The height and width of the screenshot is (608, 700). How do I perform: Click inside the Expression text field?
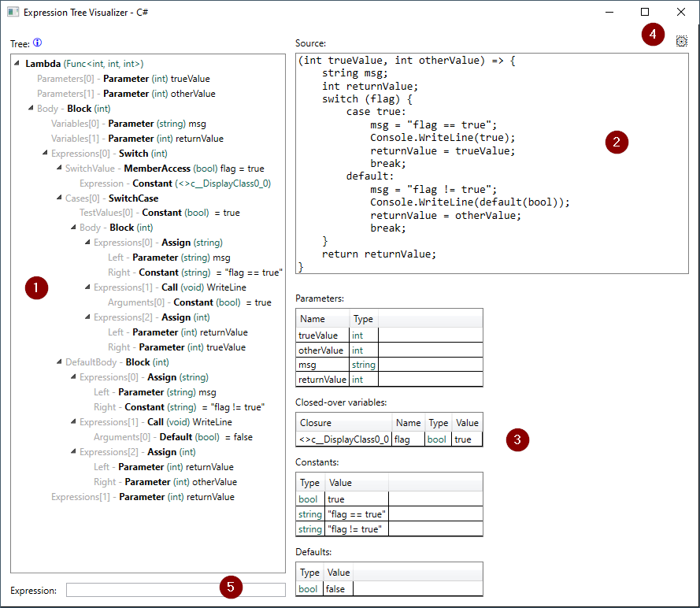[x=175, y=590]
